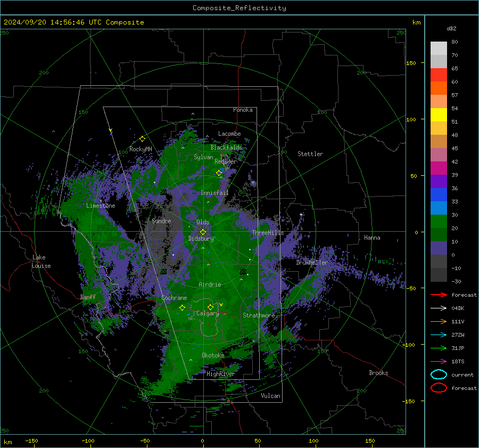The height and width of the screenshot is (448, 479).
Task: Pick the light blue 30-33 dBZ swatch
Action: [439, 208]
